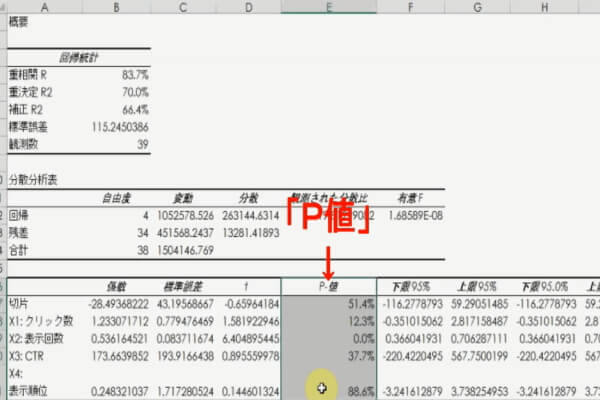Viewport: 600px width, 400px height.
Task: Select column E header
Action: (329, 6)
